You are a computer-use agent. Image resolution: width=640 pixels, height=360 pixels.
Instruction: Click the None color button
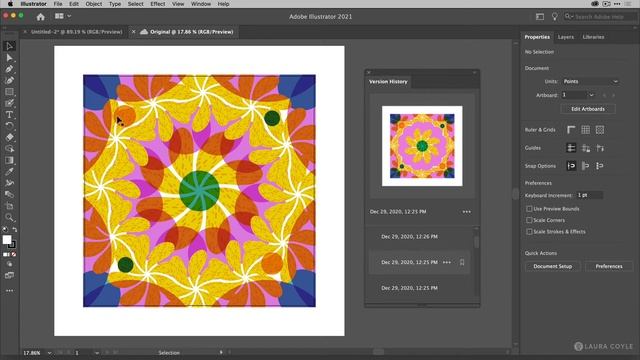14,254
